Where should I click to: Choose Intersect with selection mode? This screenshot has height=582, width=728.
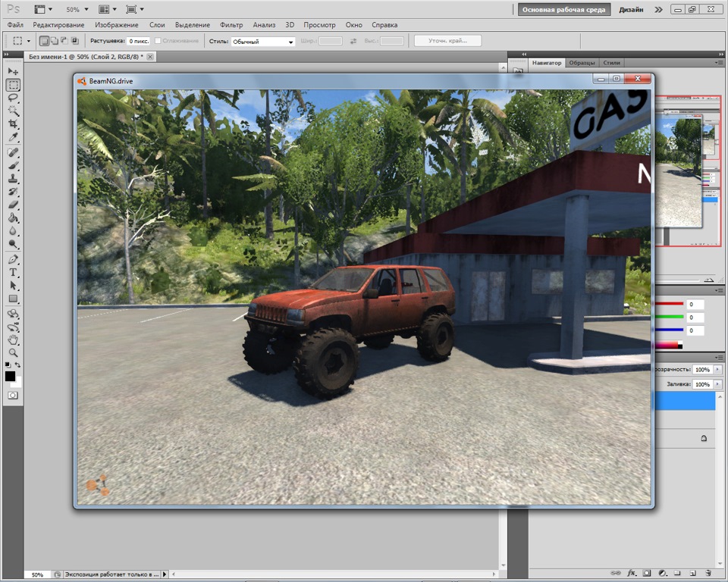(x=75, y=41)
